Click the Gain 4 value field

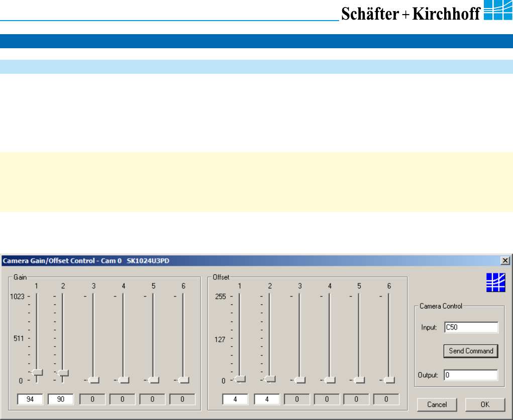(123, 399)
